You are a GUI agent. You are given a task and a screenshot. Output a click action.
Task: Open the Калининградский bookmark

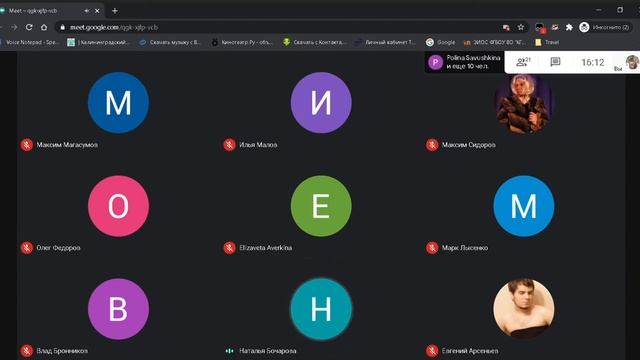click(x=99, y=42)
